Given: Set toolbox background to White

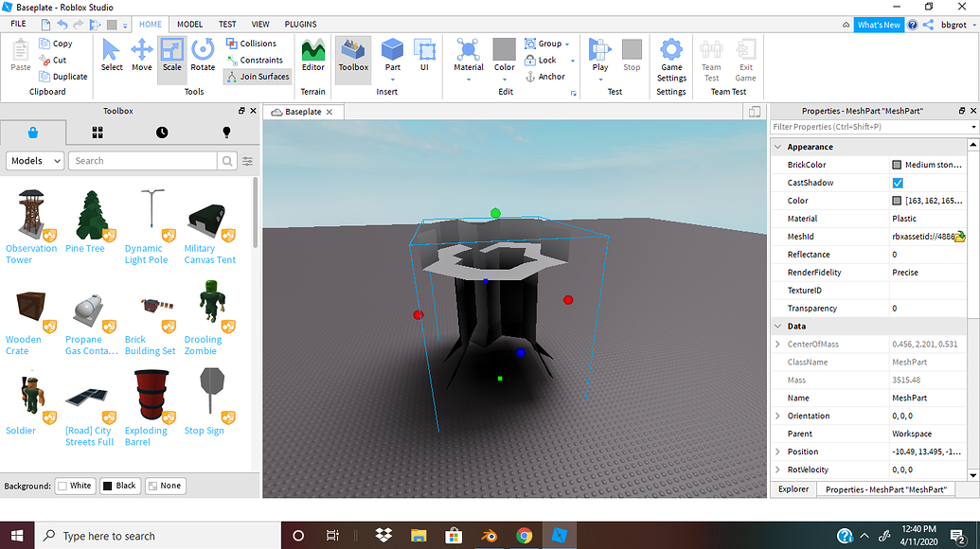Looking at the screenshot, I should 75,486.
